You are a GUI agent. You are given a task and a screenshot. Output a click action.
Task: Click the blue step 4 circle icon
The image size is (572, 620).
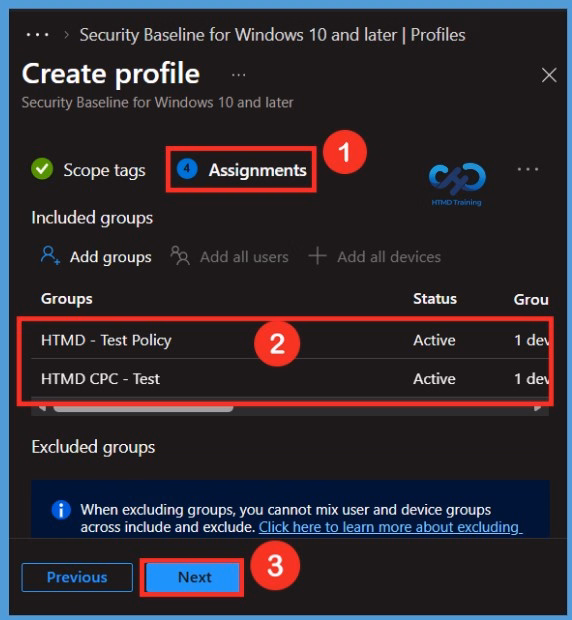pyautogui.click(x=187, y=169)
